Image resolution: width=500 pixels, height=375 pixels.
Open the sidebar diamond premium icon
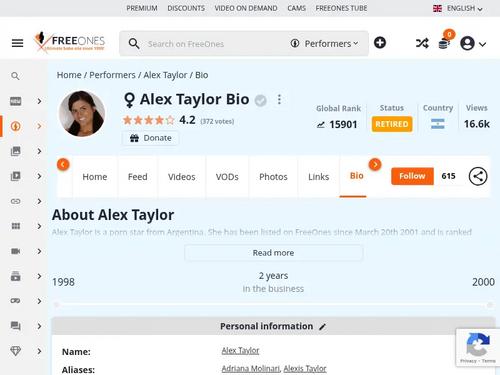(16, 351)
